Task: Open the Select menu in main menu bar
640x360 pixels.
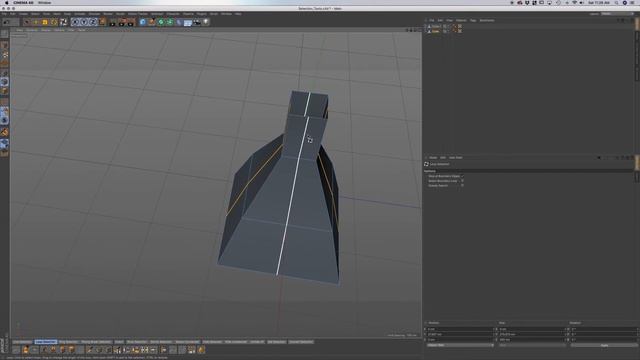Action: 35,13
